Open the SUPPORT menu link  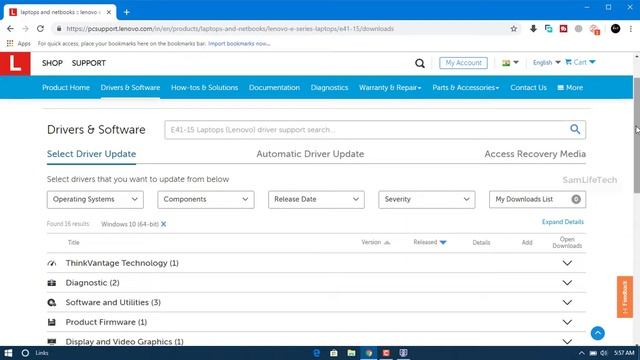point(89,63)
